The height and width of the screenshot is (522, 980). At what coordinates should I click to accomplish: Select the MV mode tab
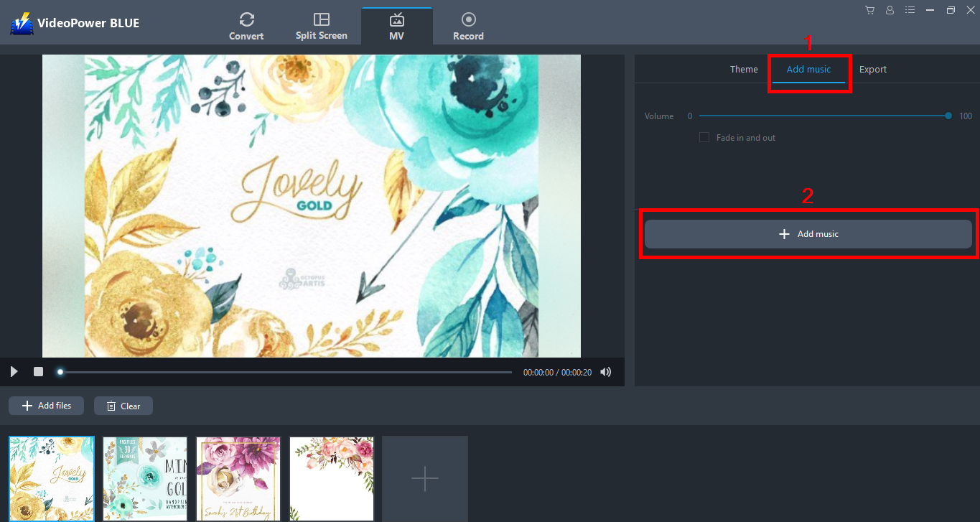tap(396, 27)
